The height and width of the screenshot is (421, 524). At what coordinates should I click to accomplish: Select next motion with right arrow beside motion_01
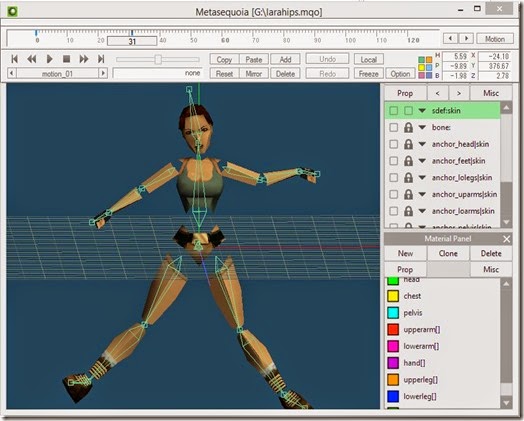(103, 73)
